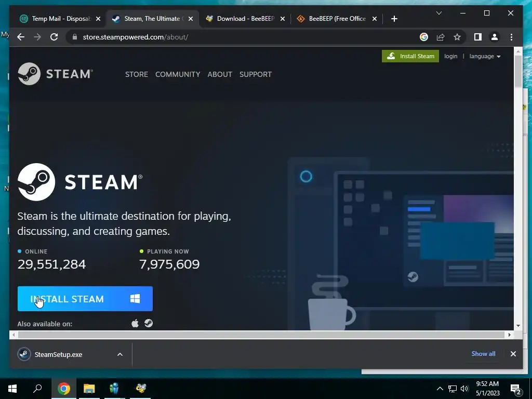This screenshot has width=532, height=399.
Task: Open the language dropdown
Action: (485, 56)
